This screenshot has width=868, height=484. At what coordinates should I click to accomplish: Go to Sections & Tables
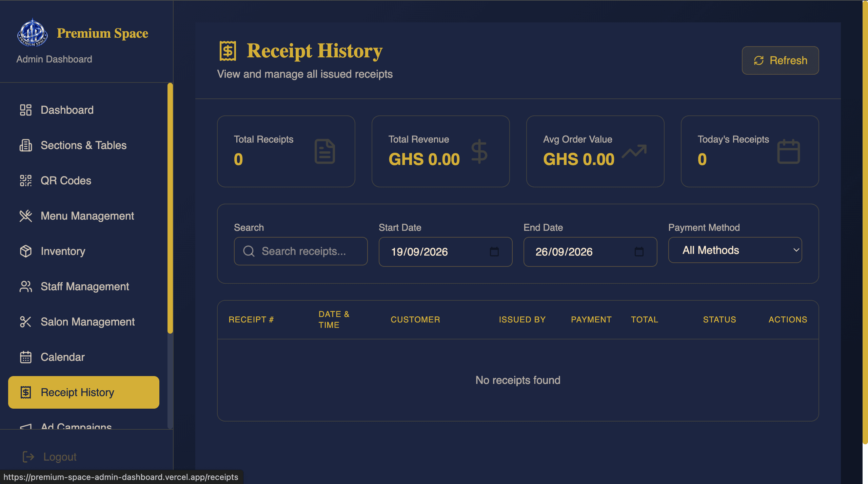pos(84,145)
